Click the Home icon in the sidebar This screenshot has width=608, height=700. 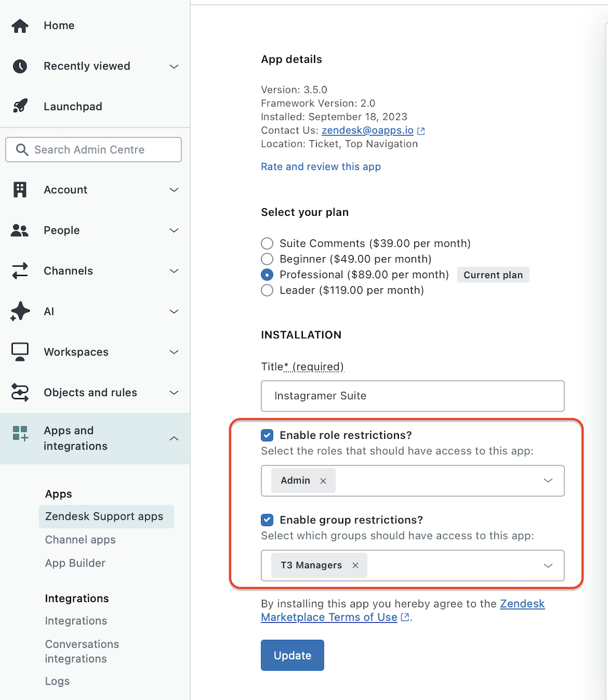[x=20, y=25]
